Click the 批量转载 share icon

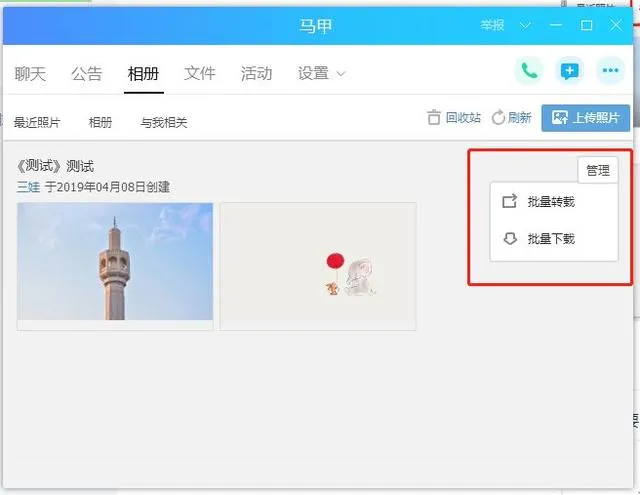(509, 201)
